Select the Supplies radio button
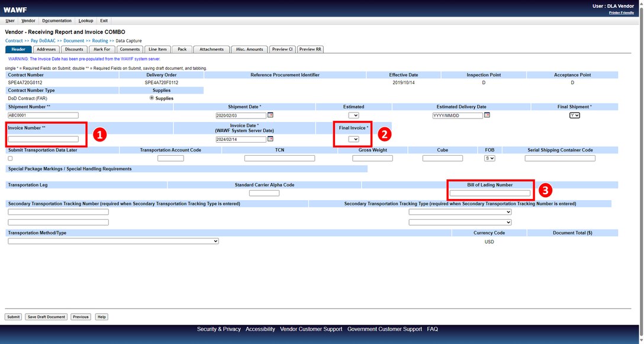The height and width of the screenshot is (344, 644). click(x=152, y=98)
